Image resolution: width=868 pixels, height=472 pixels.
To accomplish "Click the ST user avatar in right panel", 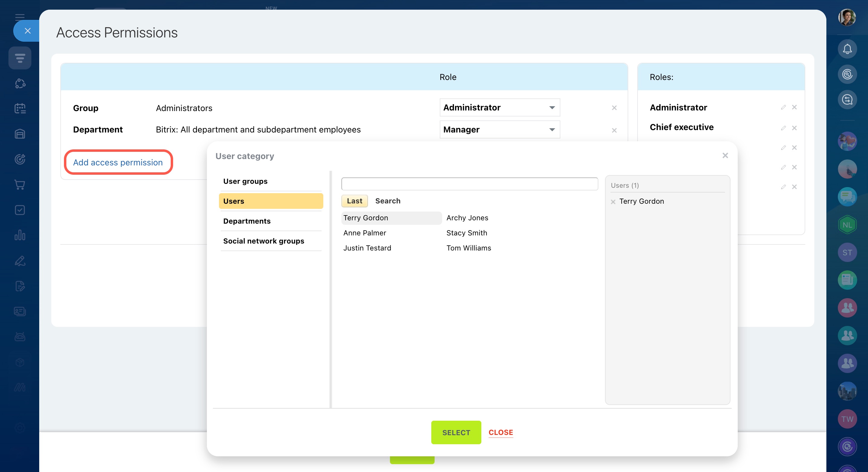I will coord(847,253).
